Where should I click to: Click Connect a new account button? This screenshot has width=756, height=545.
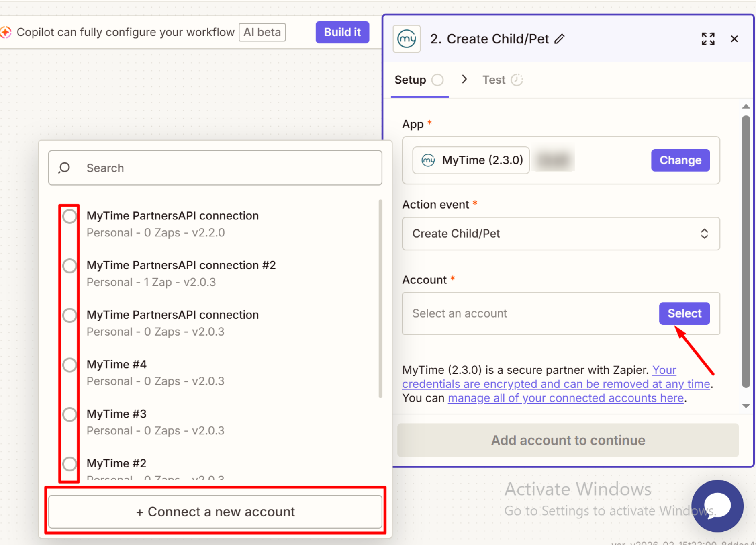point(215,512)
